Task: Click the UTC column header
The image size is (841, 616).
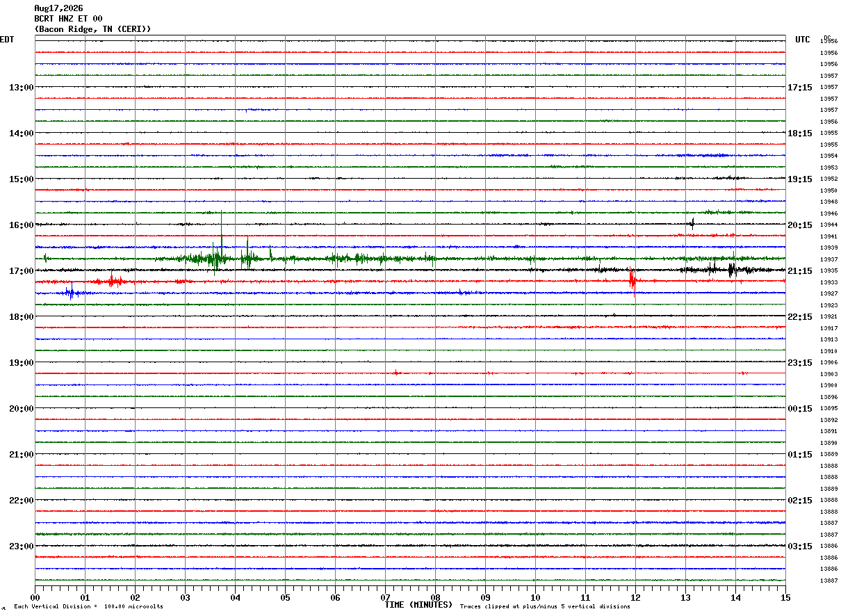Action: click(803, 40)
